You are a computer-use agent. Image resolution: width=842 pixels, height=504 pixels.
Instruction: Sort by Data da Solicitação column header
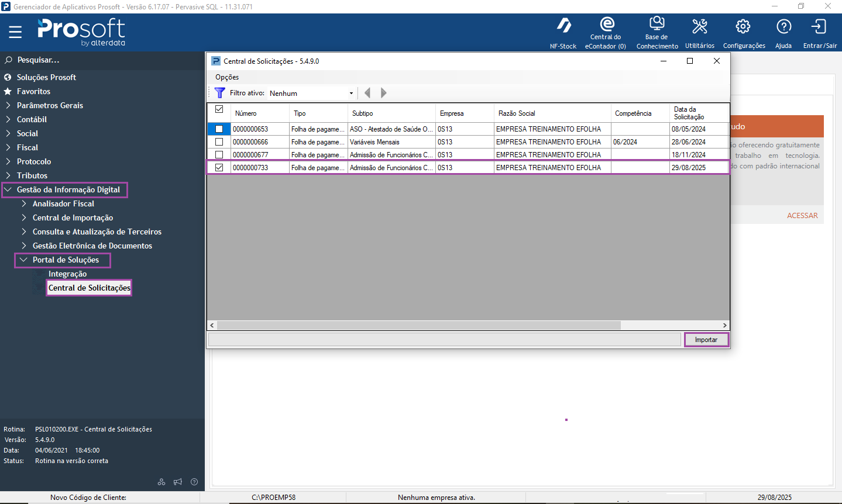point(699,113)
